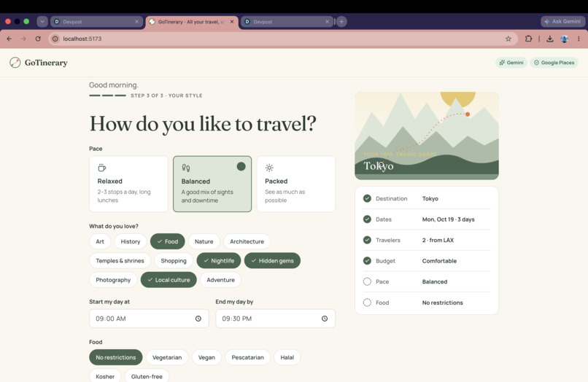Toggle the Shopping interest chip

click(x=174, y=260)
